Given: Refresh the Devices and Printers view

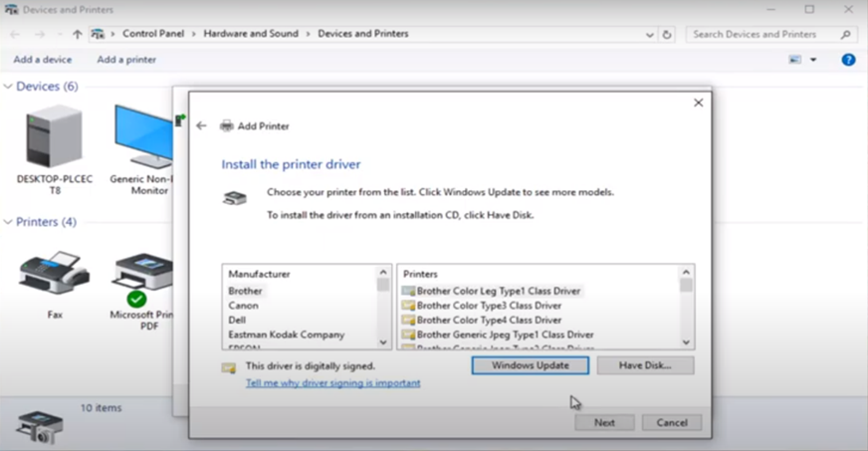Looking at the screenshot, I should click(x=667, y=34).
